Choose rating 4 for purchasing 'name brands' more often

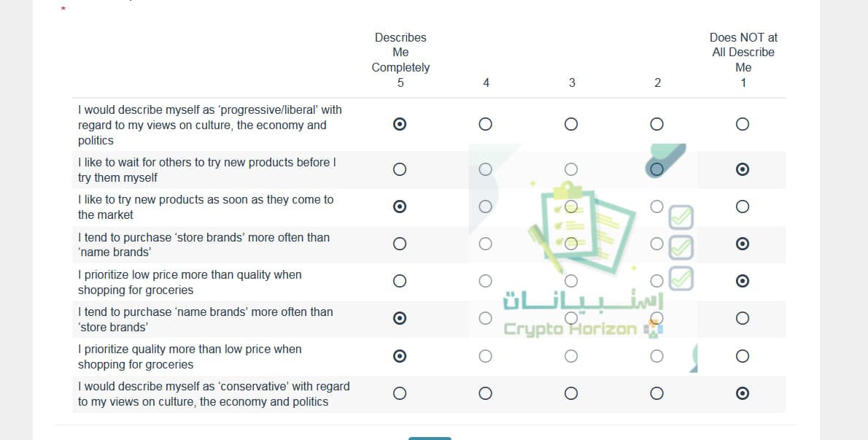(x=486, y=318)
